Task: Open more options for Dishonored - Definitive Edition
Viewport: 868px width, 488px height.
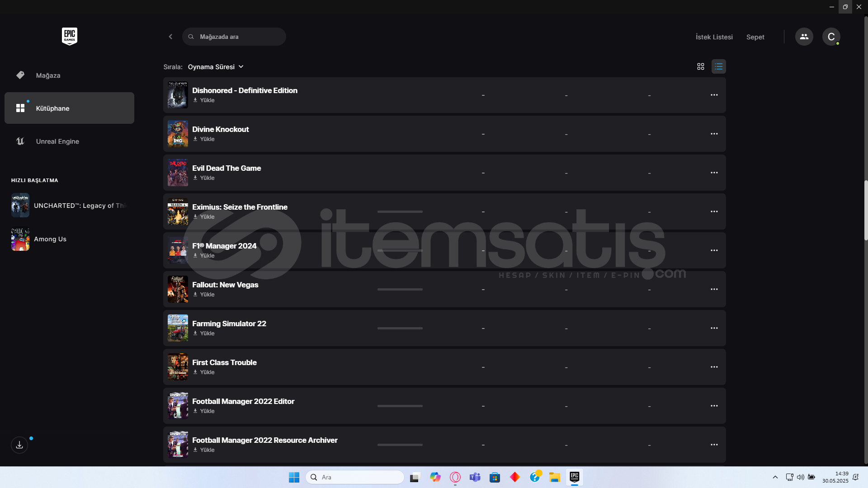Action: coord(714,95)
